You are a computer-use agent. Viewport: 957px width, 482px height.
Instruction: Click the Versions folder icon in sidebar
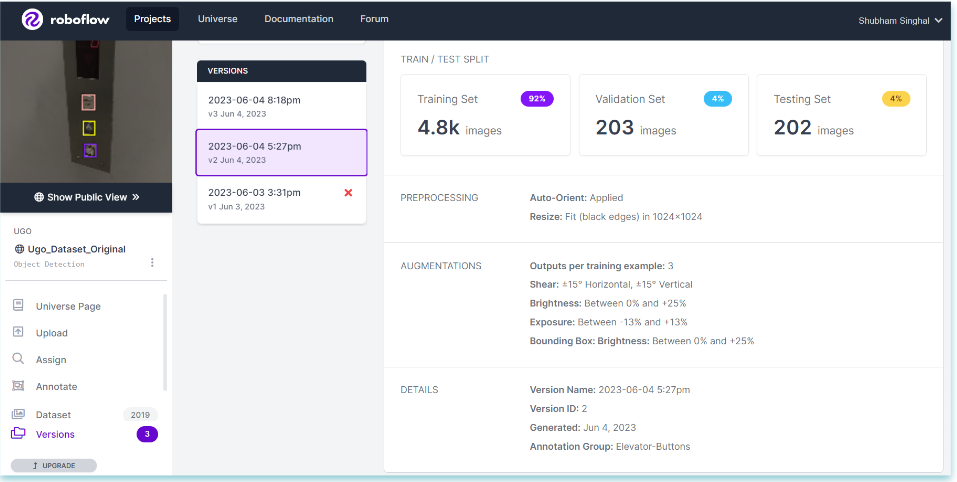pos(18,433)
